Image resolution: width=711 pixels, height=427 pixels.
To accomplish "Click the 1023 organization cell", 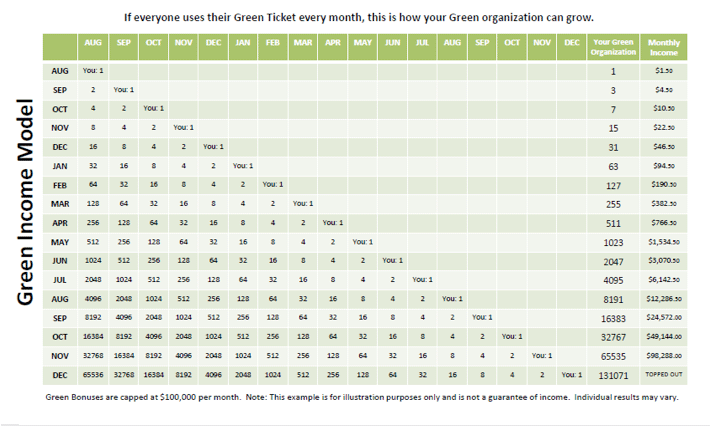I will [x=613, y=242].
